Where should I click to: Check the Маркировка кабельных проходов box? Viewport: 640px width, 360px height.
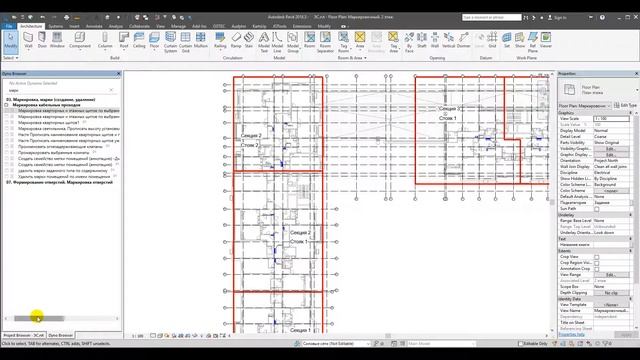point(7,105)
